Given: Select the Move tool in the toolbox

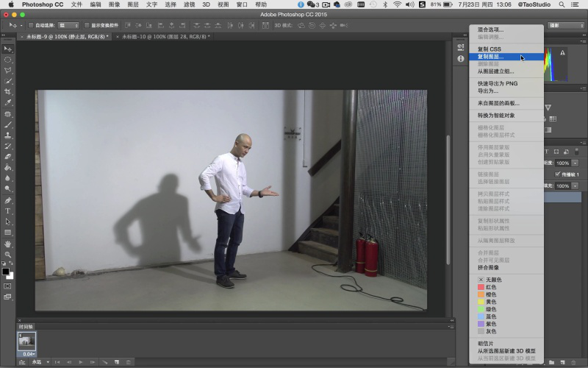Looking at the screenshot, I should [8, 49].
